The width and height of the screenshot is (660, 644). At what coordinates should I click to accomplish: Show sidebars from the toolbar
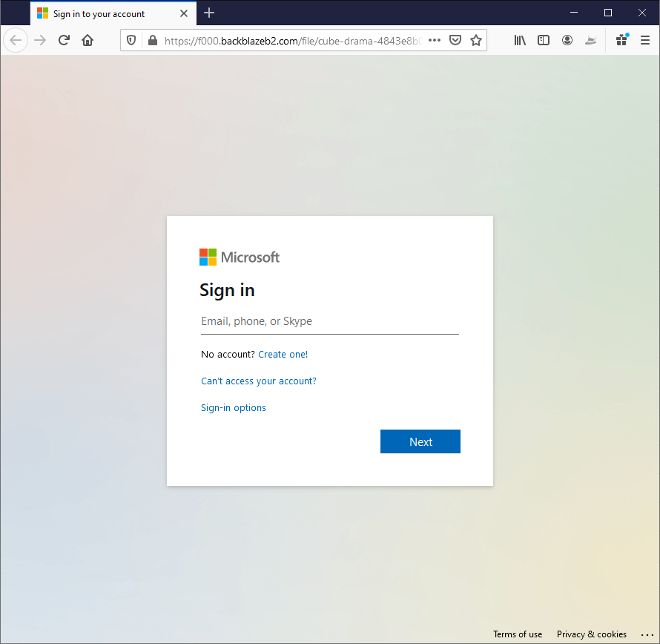click(544, 40)
